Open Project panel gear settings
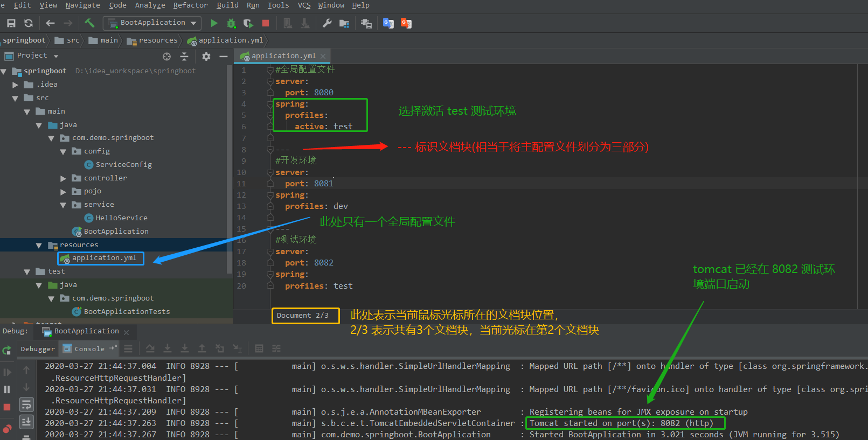The height and width of the screenshot is (440, 868). pyautogui.click(x=206, y=57)
